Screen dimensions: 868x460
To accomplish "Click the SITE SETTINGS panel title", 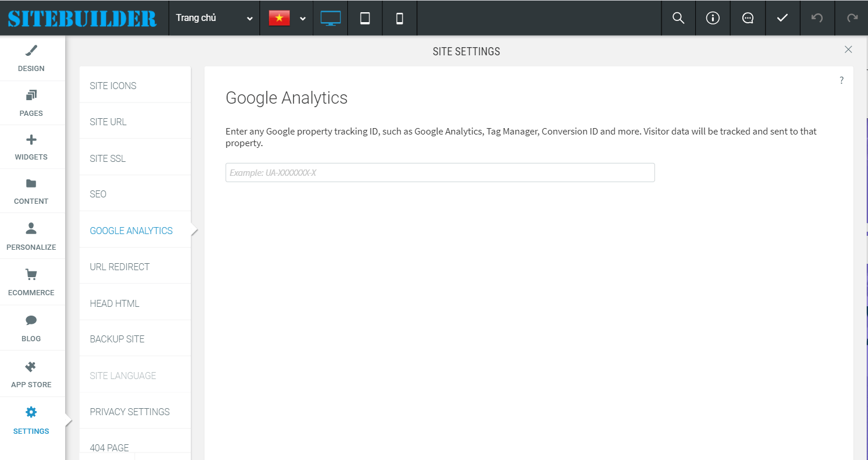I will [467, 51].
